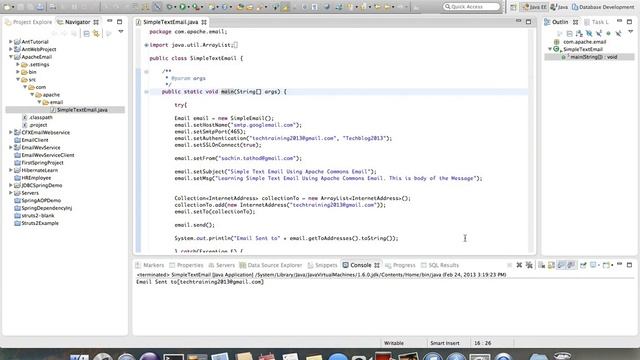The width and height of the screenshot is (640, 360).
Task: Switch to the Java EE perspective
Action: [x=534, y=7]
